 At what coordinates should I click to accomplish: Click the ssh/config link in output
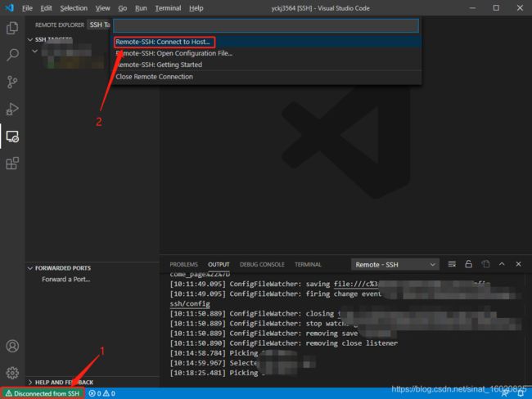point(190,303)
